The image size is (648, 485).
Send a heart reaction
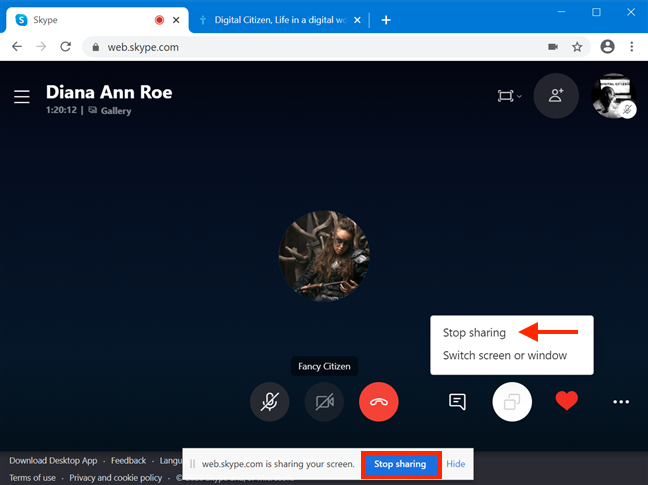[567, 401]
